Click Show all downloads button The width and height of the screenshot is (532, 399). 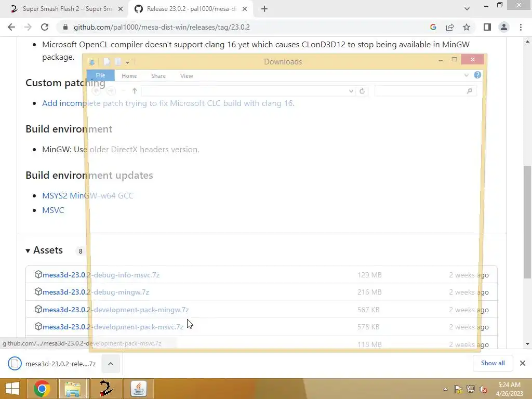click(x=493, y=363)
